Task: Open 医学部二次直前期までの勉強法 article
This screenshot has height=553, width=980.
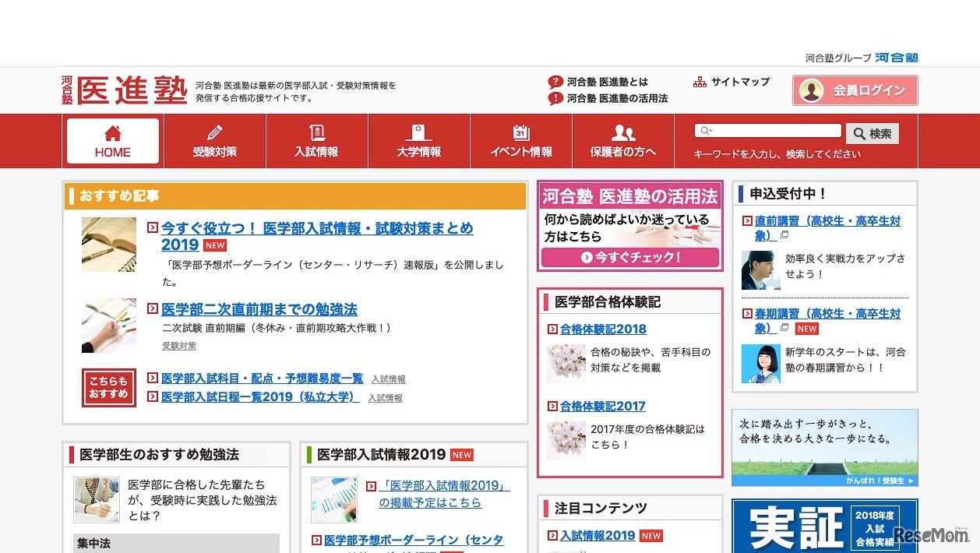Action: (x=258, y=309)
